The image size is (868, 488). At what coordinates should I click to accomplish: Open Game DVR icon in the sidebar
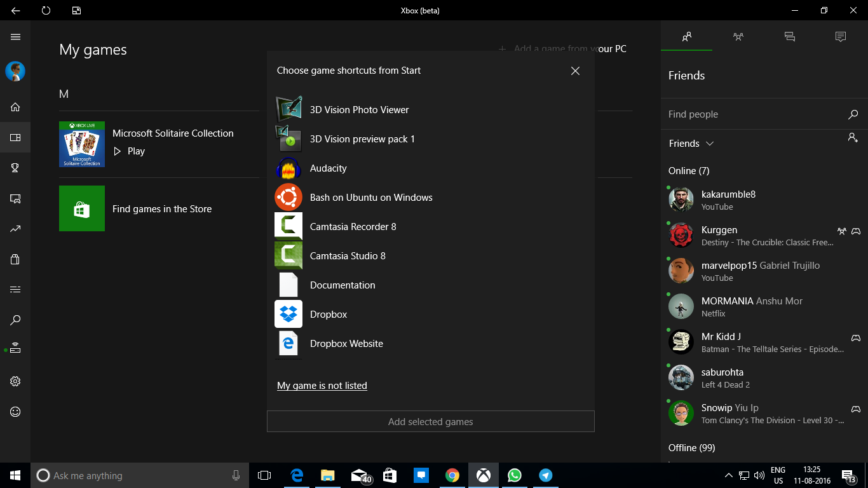tap(15, 198)
